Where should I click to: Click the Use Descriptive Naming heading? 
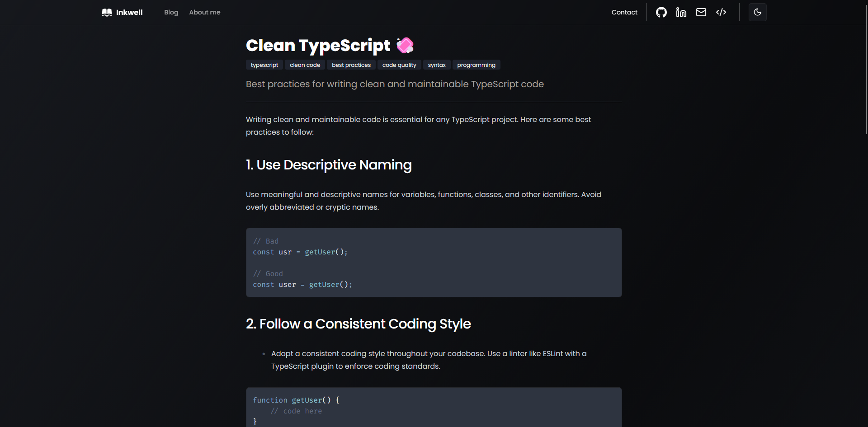tap(329, 165)
